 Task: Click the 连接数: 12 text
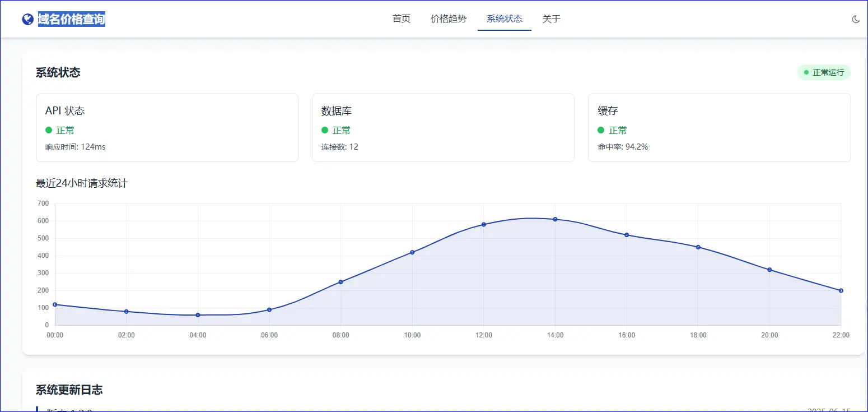[340, 147]
